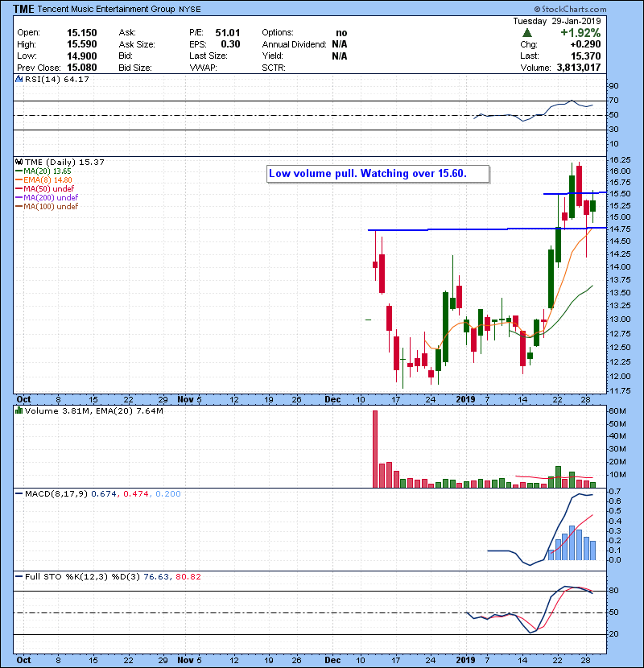
Task: Click the +1.92% percent change
Action: 580,33
